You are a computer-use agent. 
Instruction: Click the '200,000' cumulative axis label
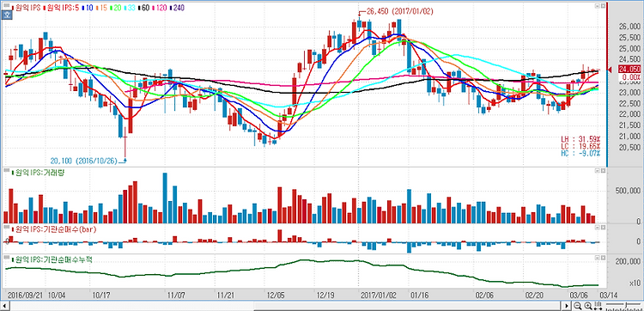(x=627, y=262)
